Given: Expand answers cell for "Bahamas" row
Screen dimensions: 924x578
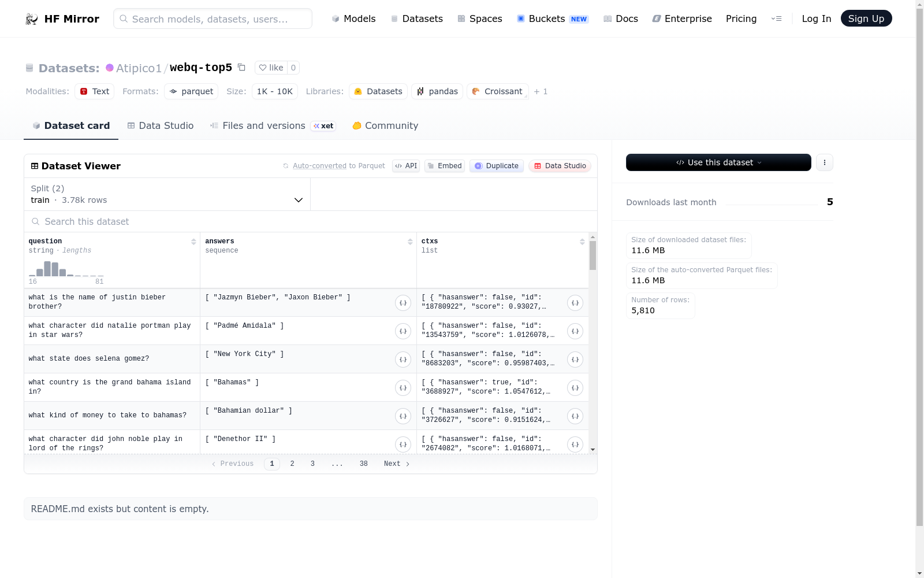Looking at the screenshot, I should tap(403, 388).
